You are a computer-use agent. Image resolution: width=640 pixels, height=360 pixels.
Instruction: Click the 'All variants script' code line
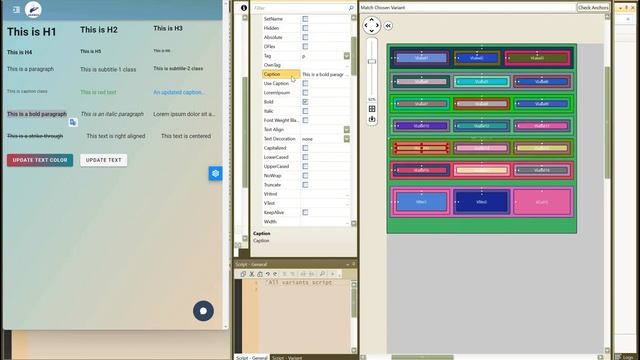coord(299,282)
